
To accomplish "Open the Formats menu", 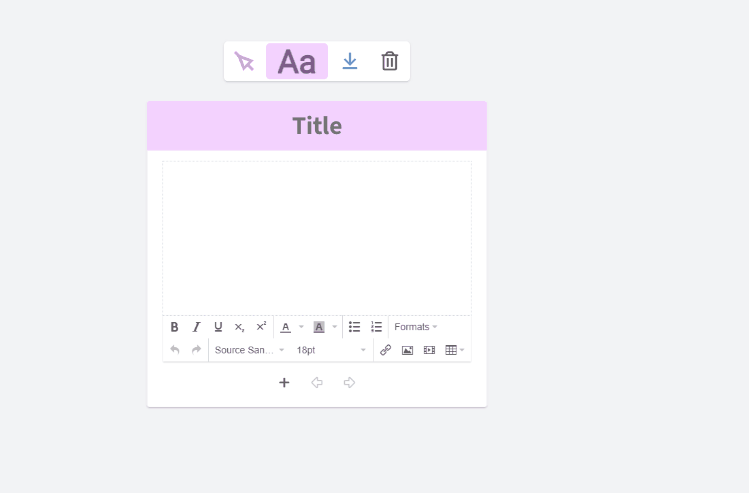I will [416, 327].
